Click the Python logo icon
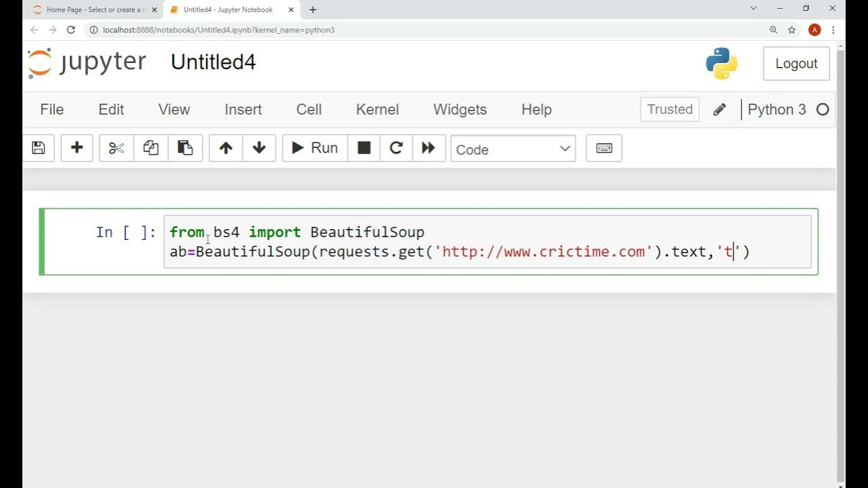 [x=722, y=64]
